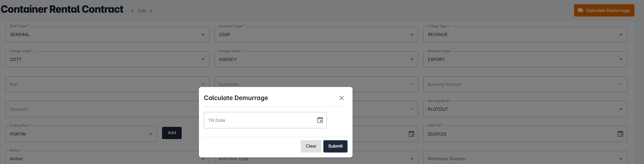Expand the Charge Type dropdown
The width and height of the screenshot is (644, 164).
point(525,34)
